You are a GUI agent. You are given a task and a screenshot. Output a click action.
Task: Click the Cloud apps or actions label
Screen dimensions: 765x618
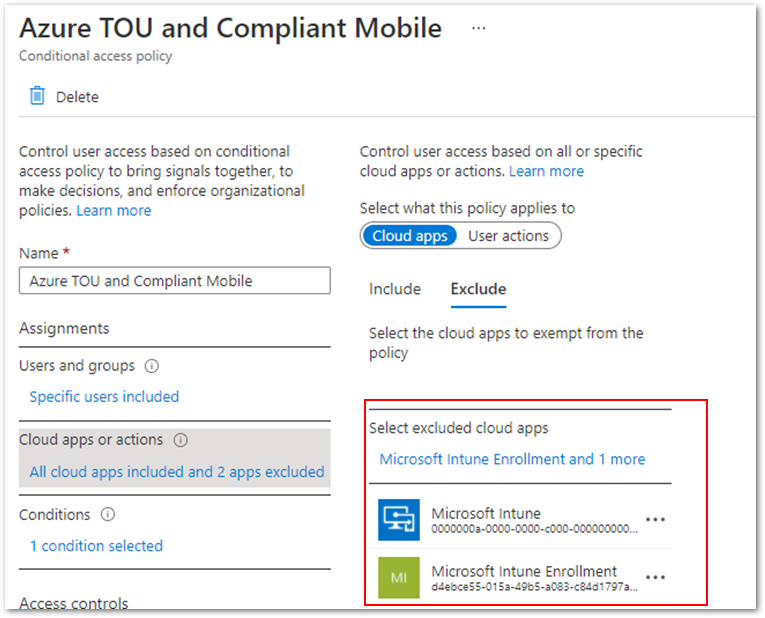(91, 440)
